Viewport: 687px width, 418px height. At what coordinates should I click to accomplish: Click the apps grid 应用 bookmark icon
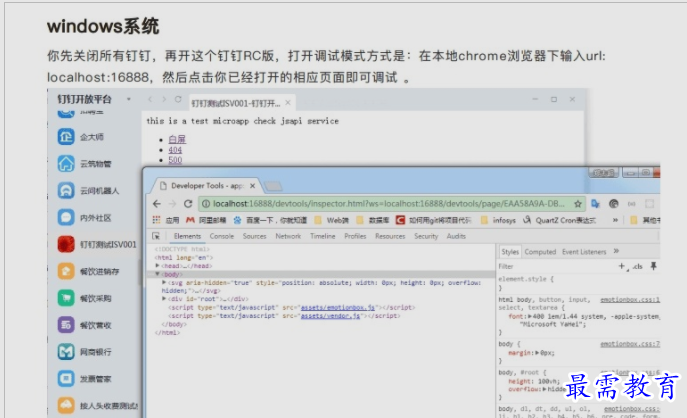[x=156, y=220]
